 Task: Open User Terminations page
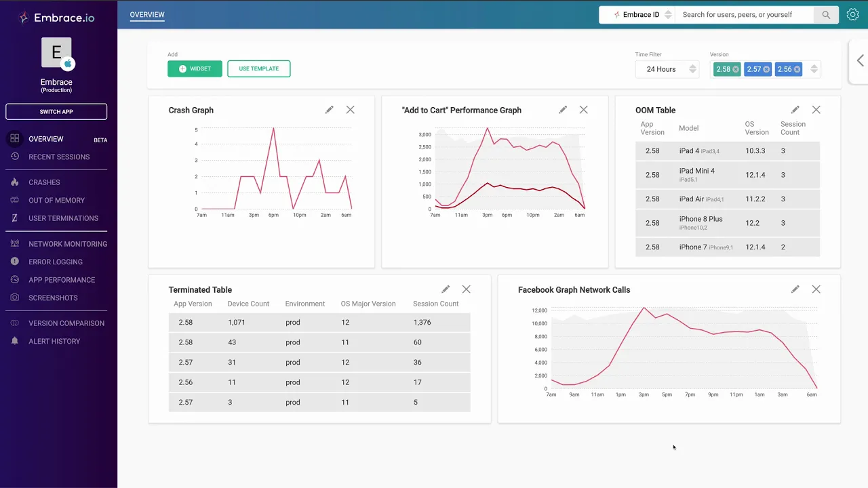pyautogui.click(x=63, y=218)
